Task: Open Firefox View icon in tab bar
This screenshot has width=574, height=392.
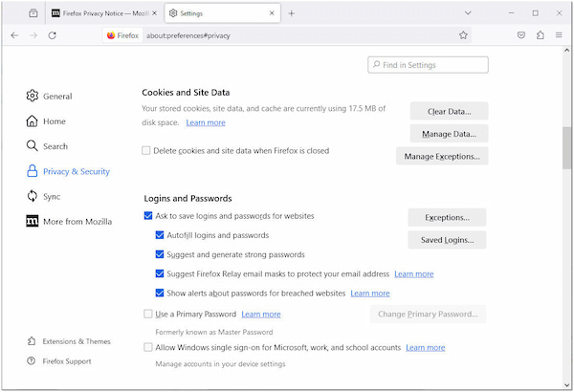Action: pos(33,13)
